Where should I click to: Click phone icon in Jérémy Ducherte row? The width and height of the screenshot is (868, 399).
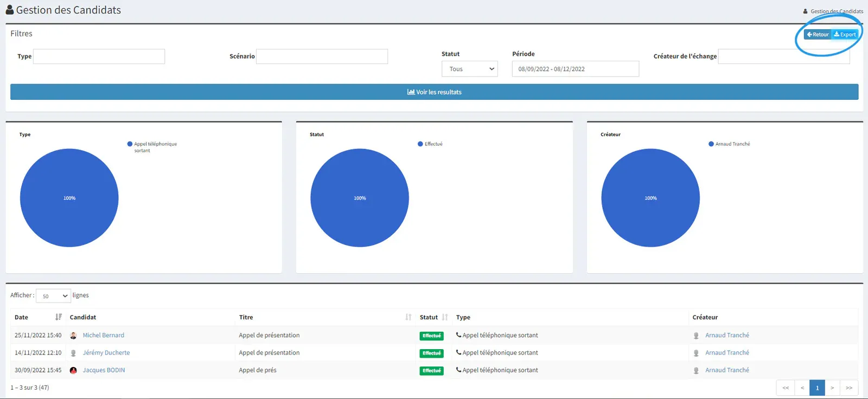[x=459, y=352]
